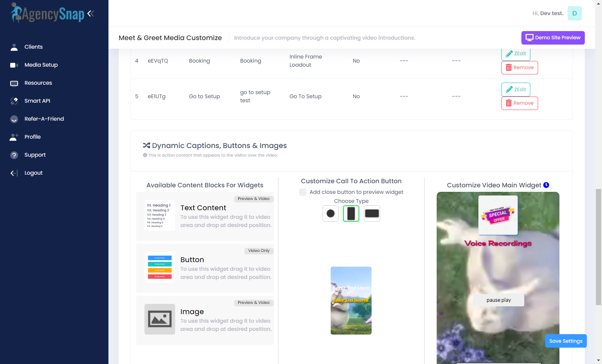Click the user avatar D badge
The image size is (602, 364).
575,13
